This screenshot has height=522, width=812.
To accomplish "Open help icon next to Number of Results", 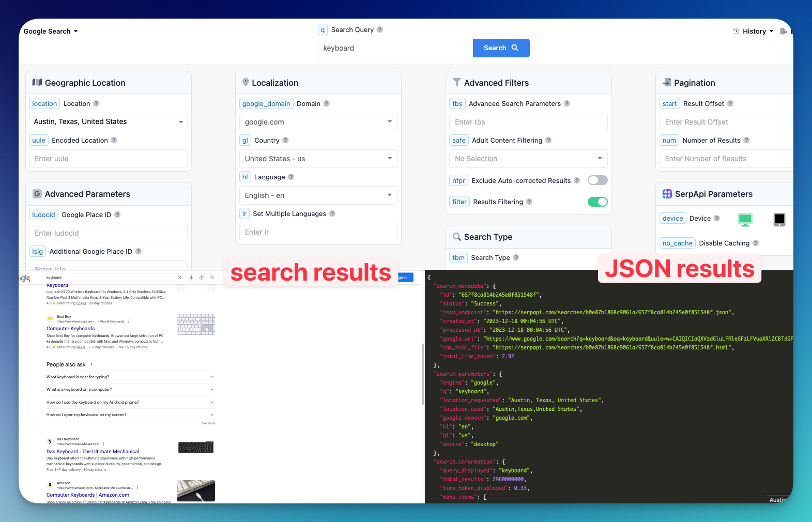I will (746, 140).
